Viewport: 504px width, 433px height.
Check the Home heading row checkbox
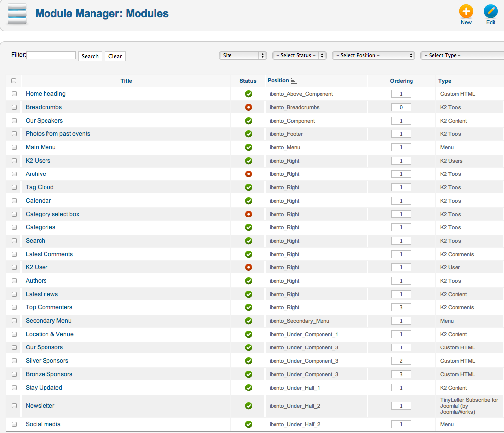[14, 94]
